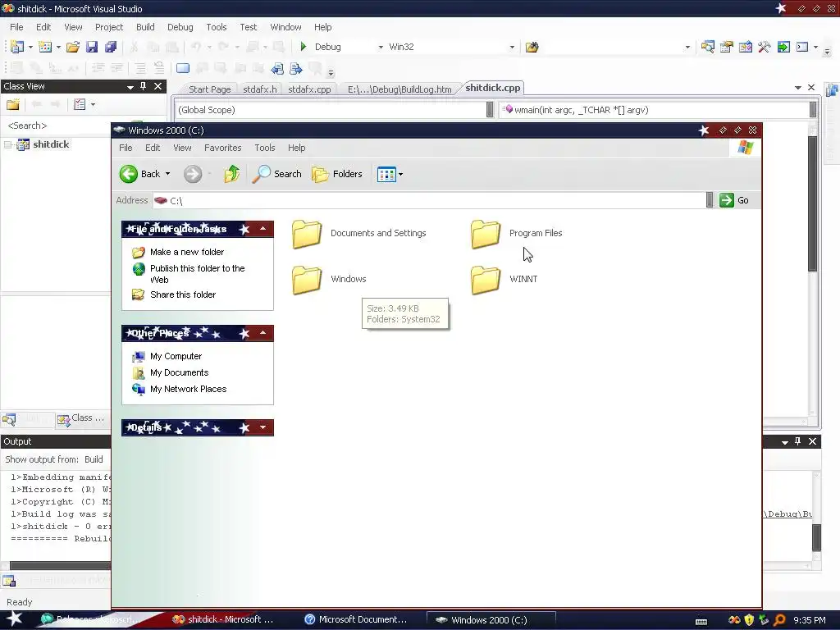Switch to stdafx.cpp editor tab
Image resolution: width=840 pixels, height=630 pixels.
309,89
